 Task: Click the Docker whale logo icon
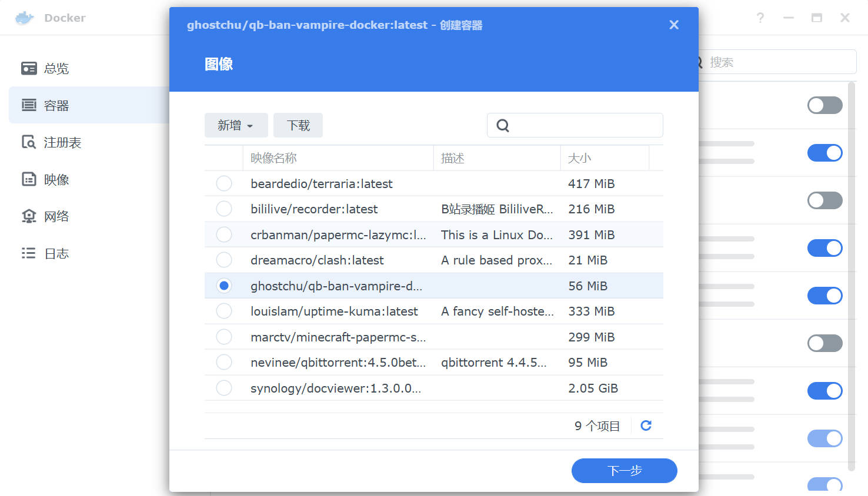tap(24, 18)
